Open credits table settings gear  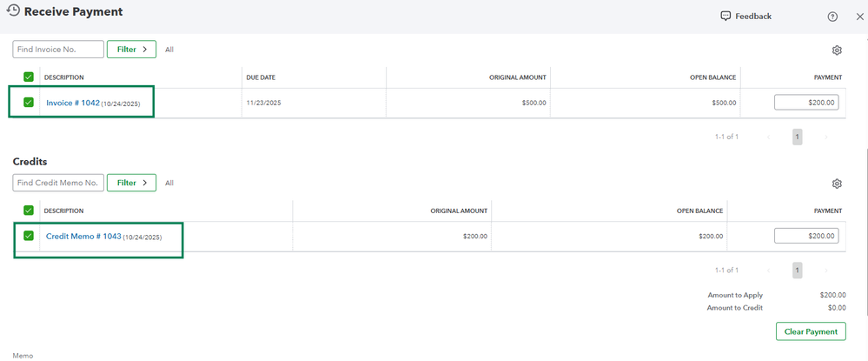(x=837, y=184)
